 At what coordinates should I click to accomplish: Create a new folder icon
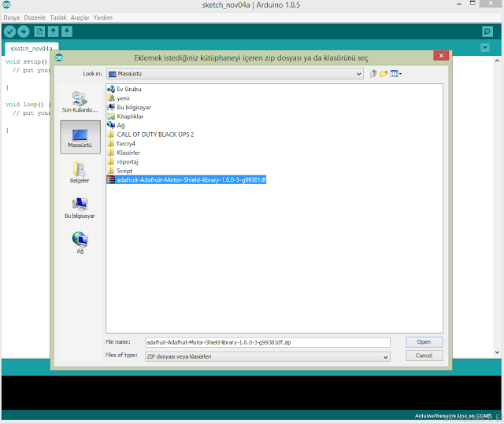tap(384, 74)
